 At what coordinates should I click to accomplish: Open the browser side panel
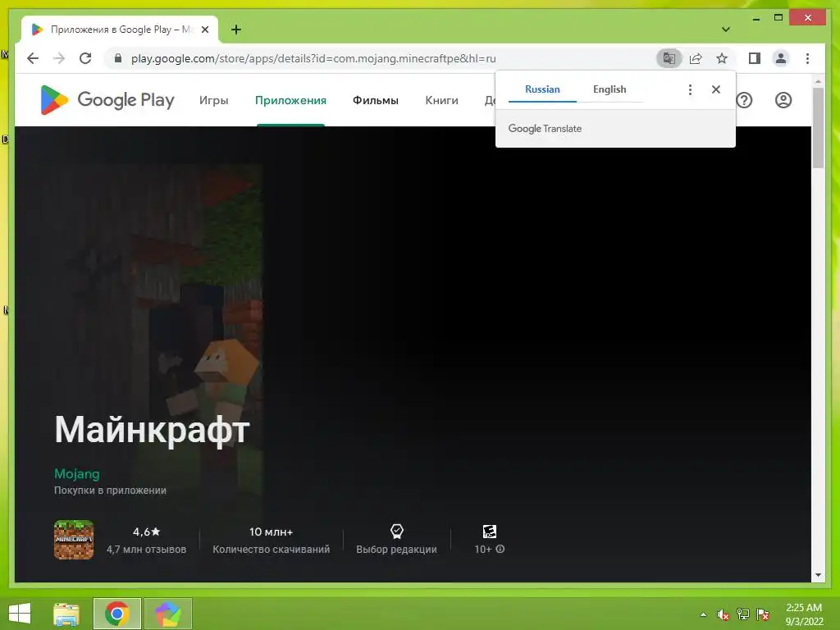pyautogui.click(x=755, y=58)
